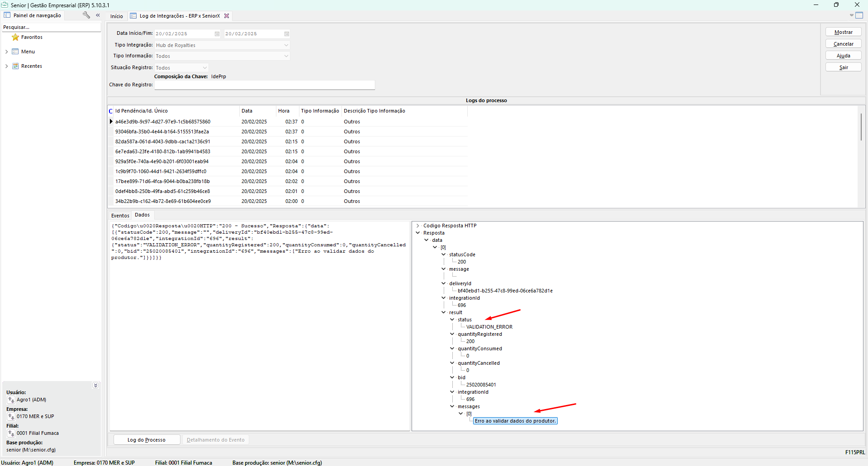Click the Recentes icon in navigation tree
The width and height of the screenshot is (868, 466).
pyautogui.click(x=15, y=66)
